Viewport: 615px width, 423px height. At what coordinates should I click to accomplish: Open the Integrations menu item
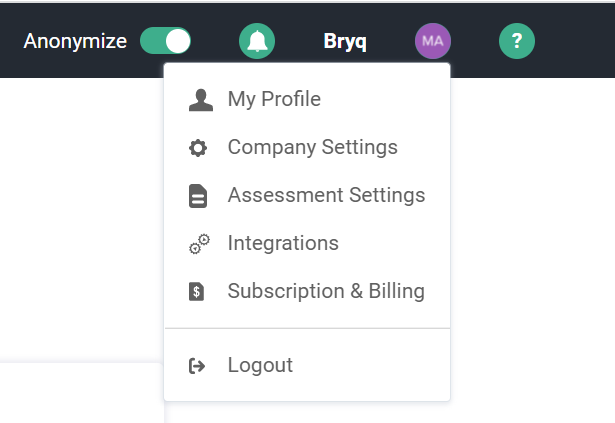[283, 244]
